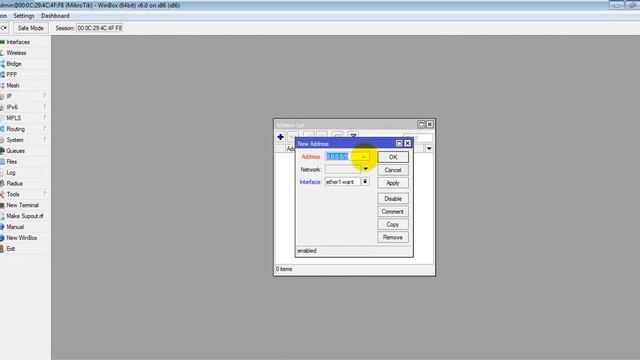Maximize the Address List window
This screenshot has width=640, height=360.
click(x=421, y=124)
